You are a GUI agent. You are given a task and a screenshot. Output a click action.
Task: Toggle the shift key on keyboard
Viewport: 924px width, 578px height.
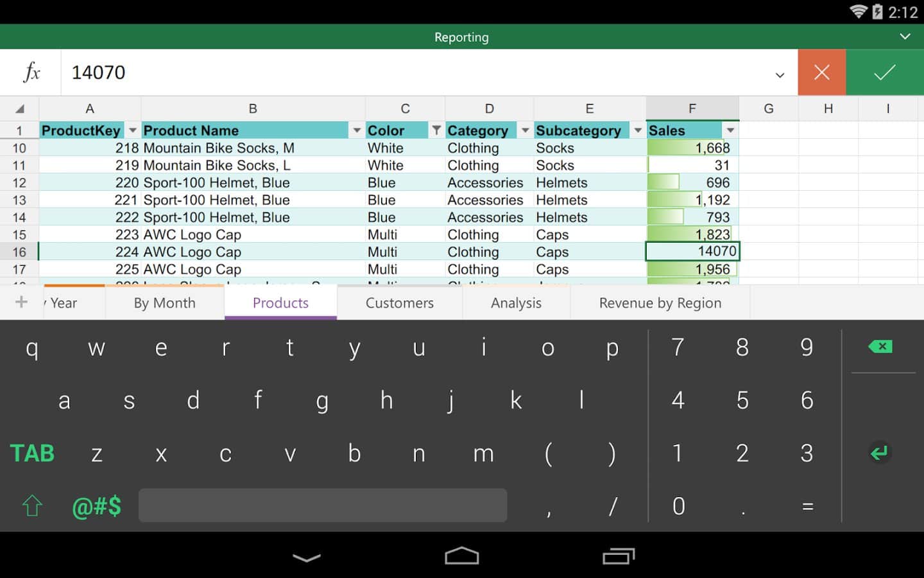[32, 506]
